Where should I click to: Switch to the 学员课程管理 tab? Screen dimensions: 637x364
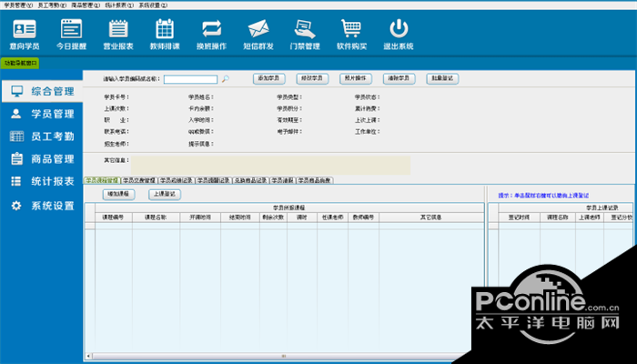(x=102, y=180)
